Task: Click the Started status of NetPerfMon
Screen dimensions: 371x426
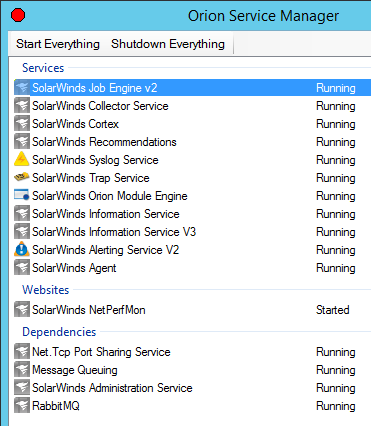Action: pos(333,310)
